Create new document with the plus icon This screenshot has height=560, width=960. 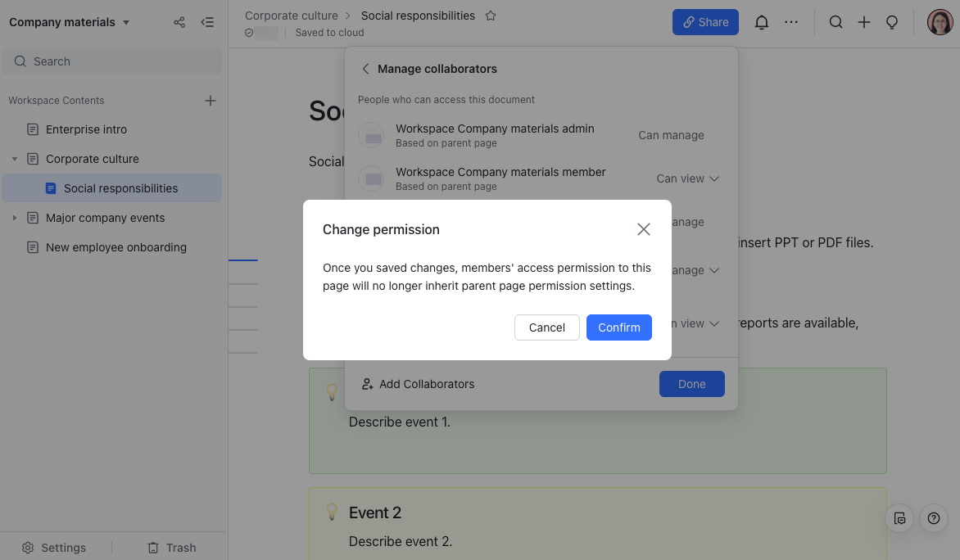tap(863, 22)
